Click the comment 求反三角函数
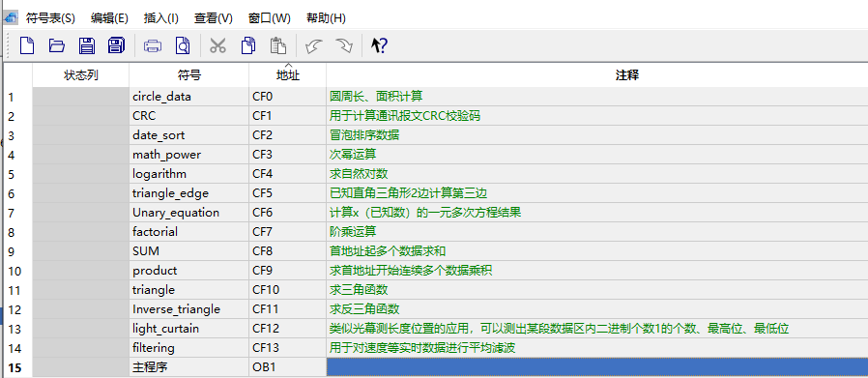 tap(364, 309)
